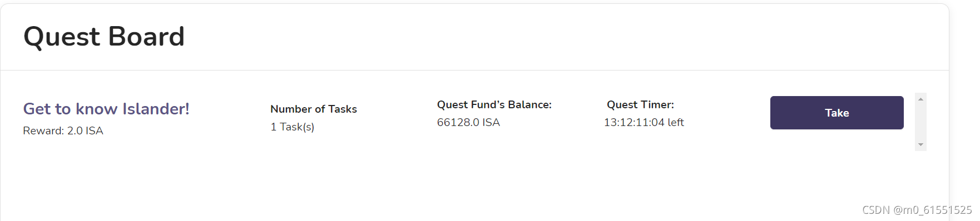Click the 'ISA' unit in the reward line

coord(94,130)
